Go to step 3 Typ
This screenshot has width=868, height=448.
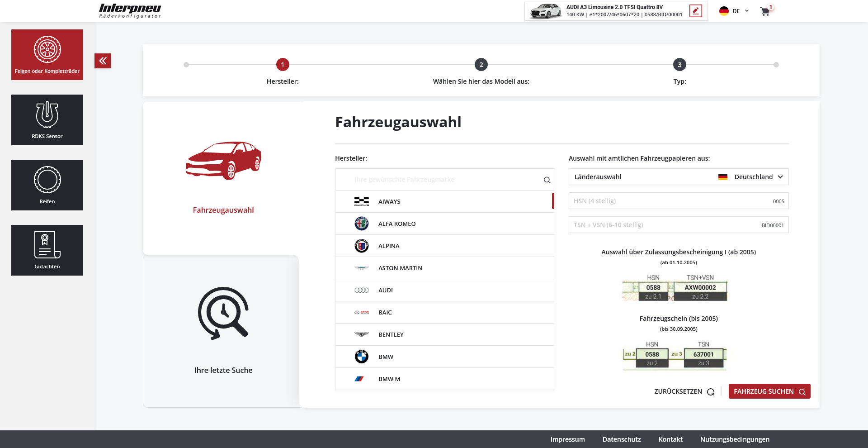click(x=679, y=65)
